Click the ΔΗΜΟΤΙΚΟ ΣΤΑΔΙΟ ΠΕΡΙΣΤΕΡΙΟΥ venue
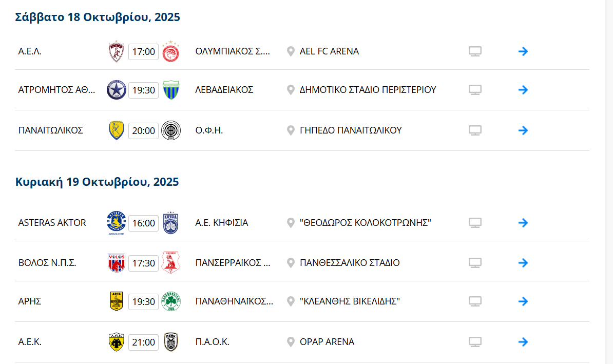 [368, 90]
